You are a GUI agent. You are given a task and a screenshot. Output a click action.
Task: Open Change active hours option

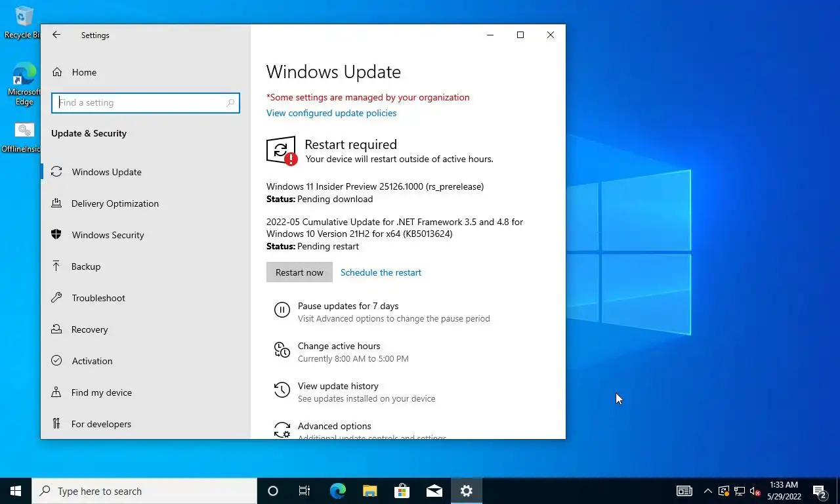click(x=339, y=346)
